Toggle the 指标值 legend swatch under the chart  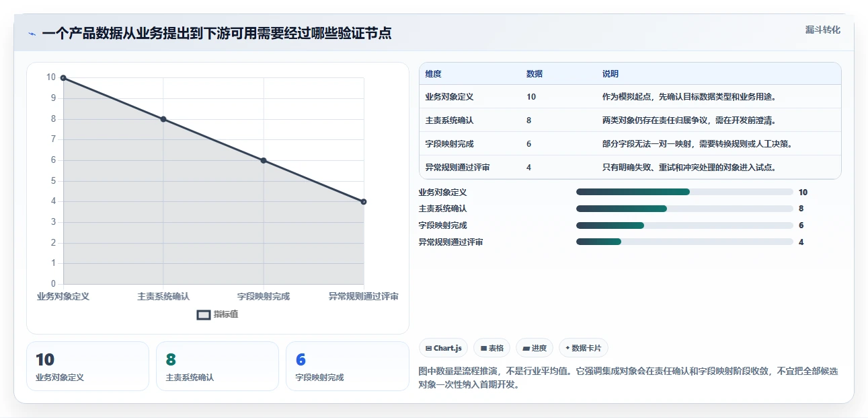click(x=204, y=314)
